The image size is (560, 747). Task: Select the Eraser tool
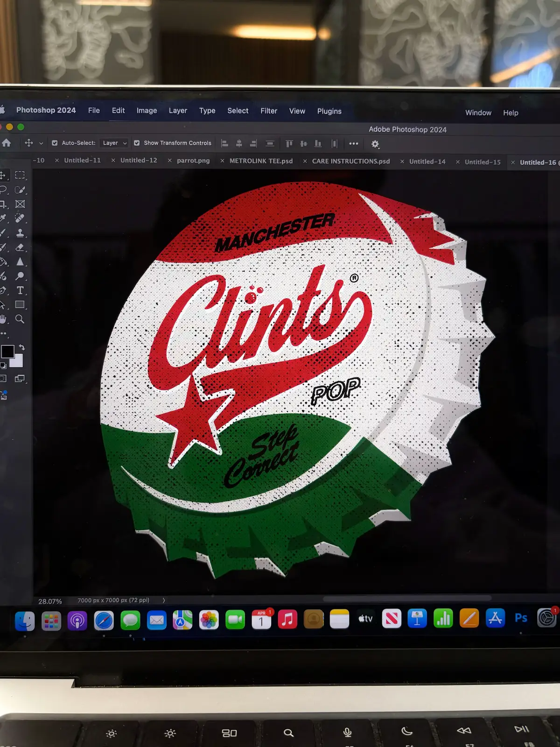coord(20,247)
